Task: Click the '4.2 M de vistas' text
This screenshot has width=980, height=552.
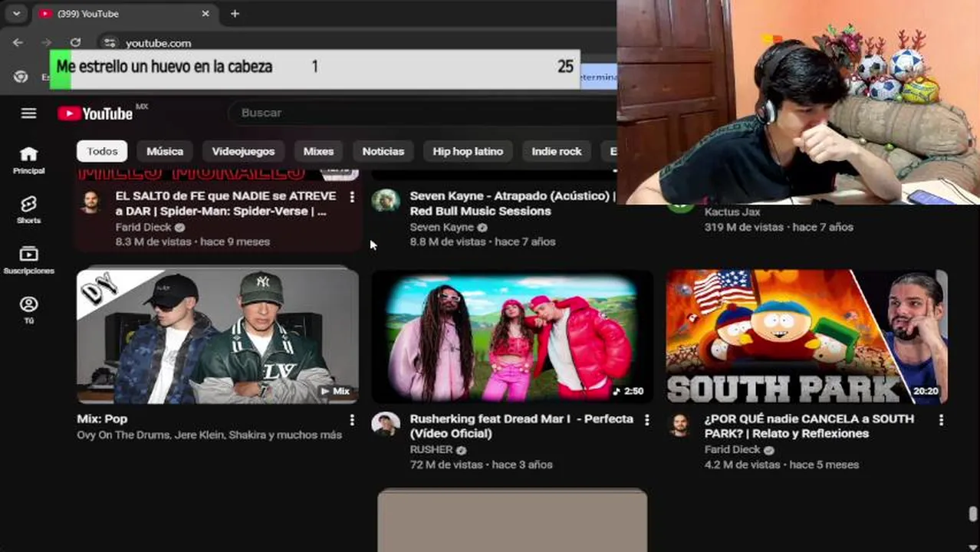Action: coord(742,465)
